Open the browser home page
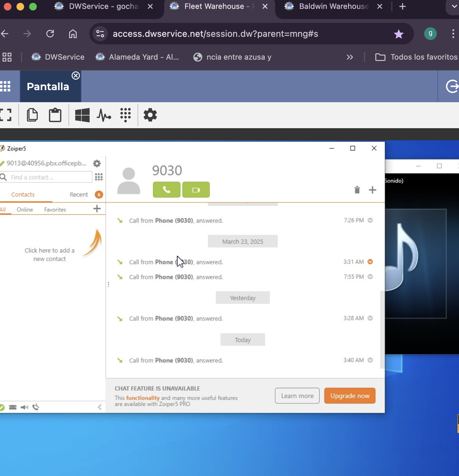 coord(73,34)
